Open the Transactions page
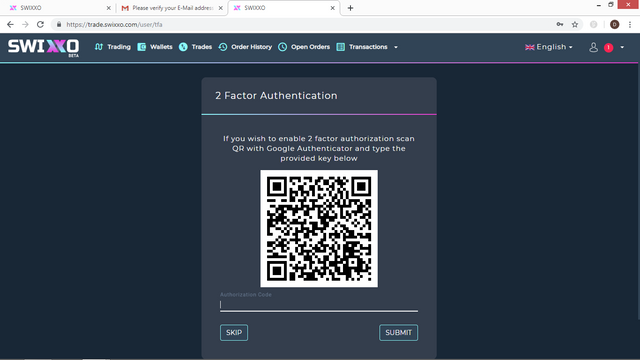 click(368, 47)
